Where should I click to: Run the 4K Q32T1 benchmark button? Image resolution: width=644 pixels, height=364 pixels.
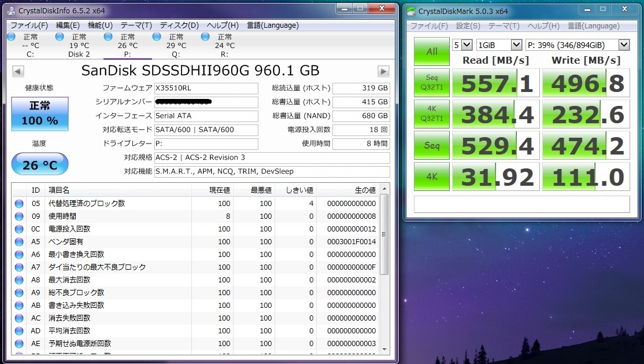click(432, 113)
